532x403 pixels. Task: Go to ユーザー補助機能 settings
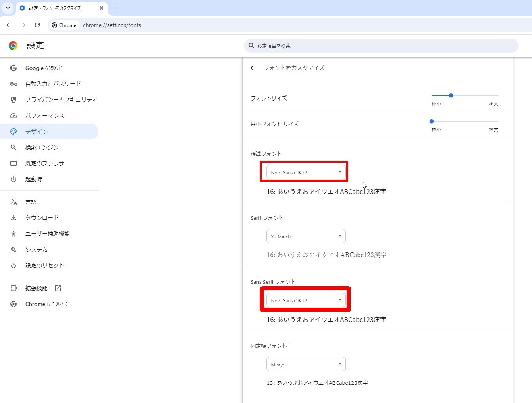[49, 234]
